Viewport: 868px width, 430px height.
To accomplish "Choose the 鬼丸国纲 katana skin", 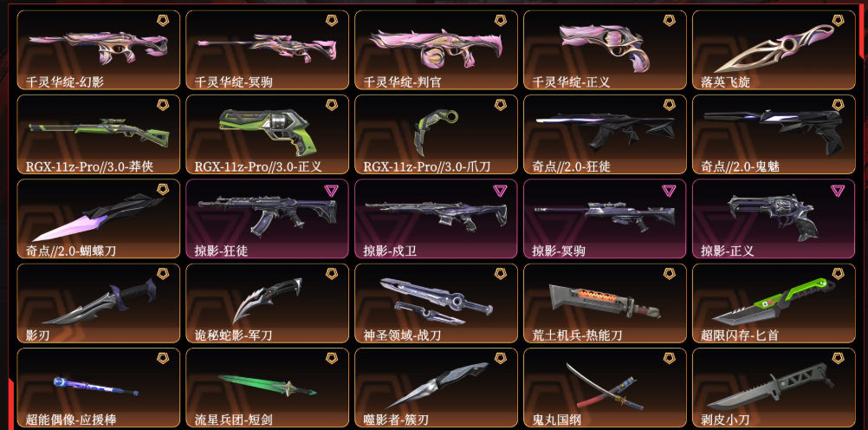I will [605, 388].
